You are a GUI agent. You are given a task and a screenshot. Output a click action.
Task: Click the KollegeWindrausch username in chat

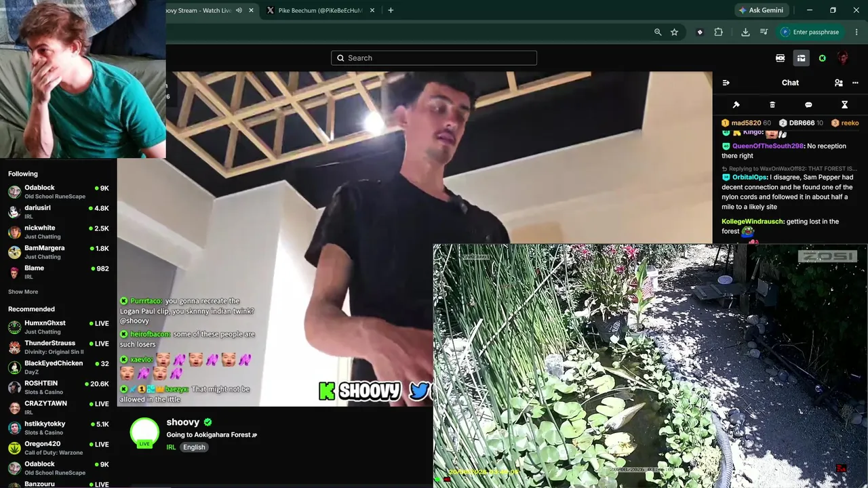753,221
